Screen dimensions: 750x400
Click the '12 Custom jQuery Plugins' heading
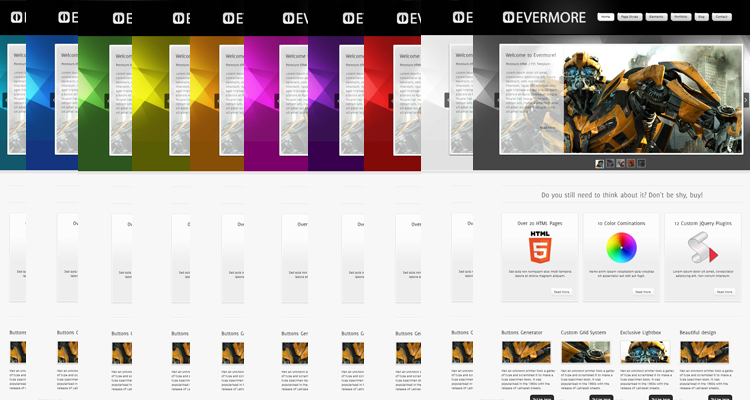point(703,223)
